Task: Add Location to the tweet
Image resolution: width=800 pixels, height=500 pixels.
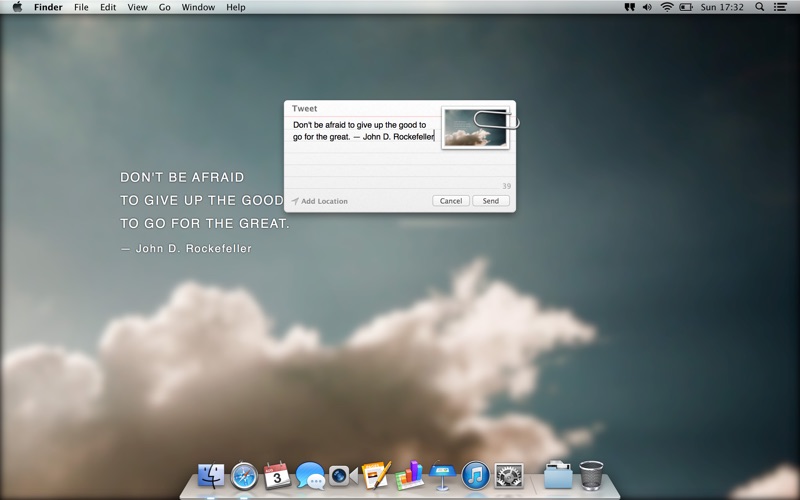Action: [320, 201]
